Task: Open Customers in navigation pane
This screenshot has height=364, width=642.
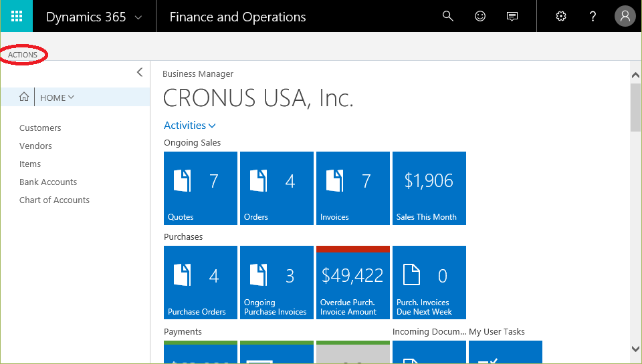Action: tap(40, 128)
